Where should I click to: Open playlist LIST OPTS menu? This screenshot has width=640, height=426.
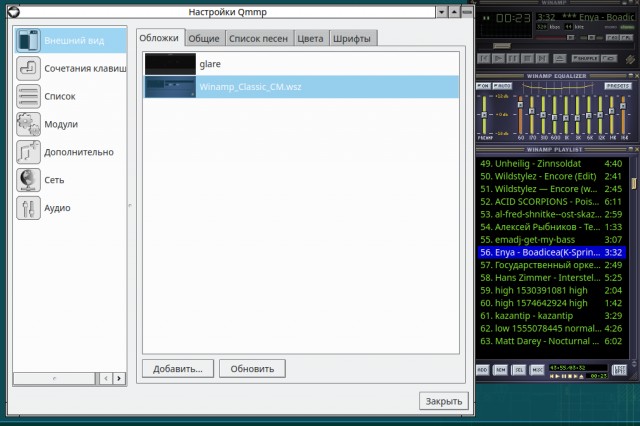[620, 370]
